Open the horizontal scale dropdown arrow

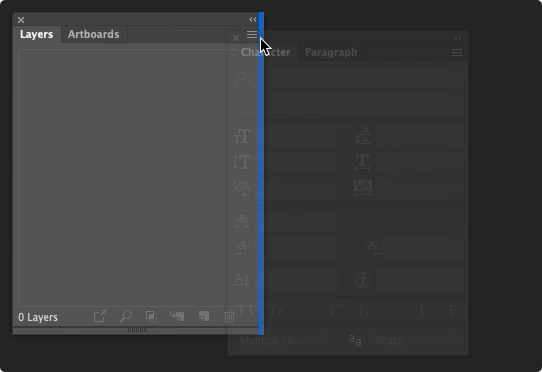(453, 162)
